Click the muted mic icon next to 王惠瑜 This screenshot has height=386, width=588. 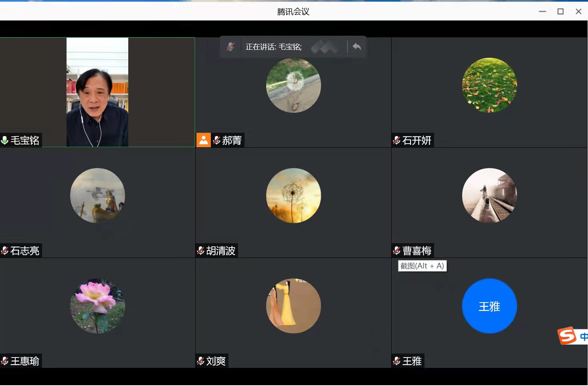click(5, 361)
